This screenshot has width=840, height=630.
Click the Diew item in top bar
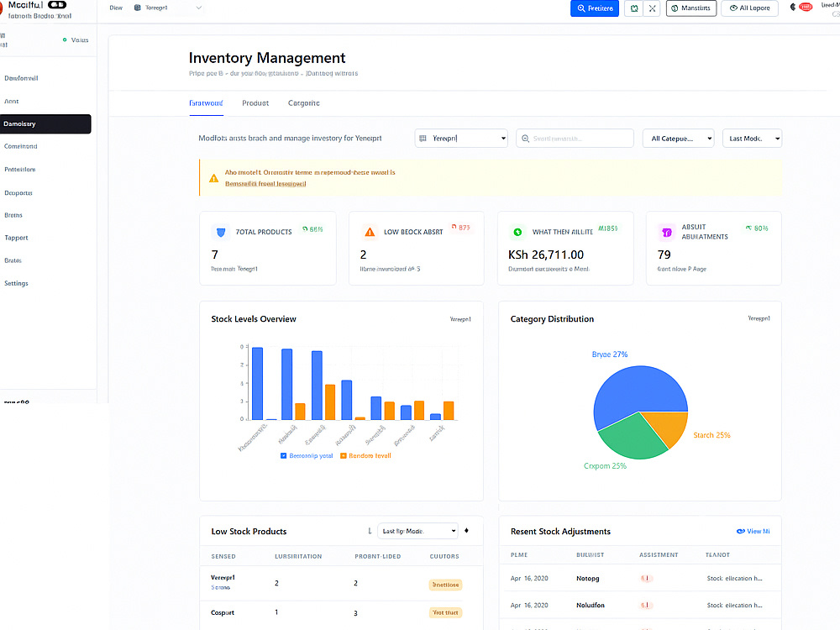click(116, 8)
